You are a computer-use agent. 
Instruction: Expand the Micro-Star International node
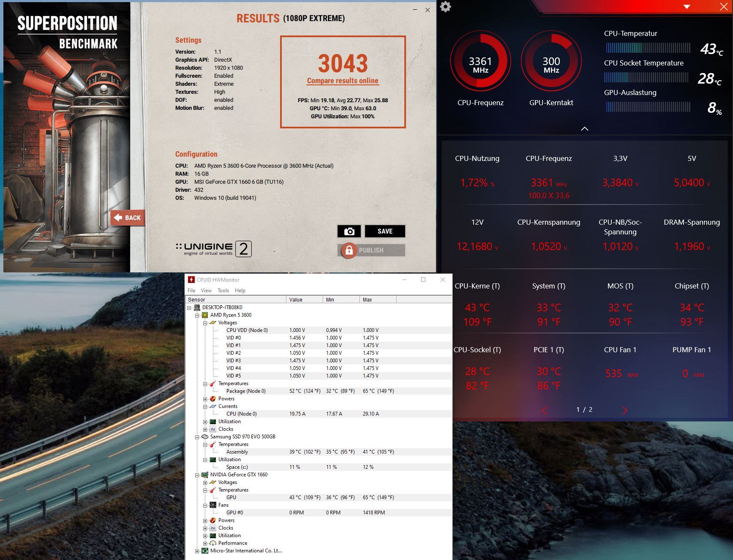point(197,551)
